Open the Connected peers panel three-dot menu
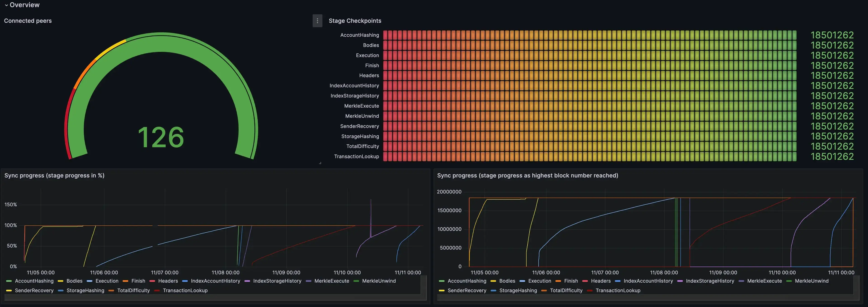868x307 pixels. [x=317, y=21]
